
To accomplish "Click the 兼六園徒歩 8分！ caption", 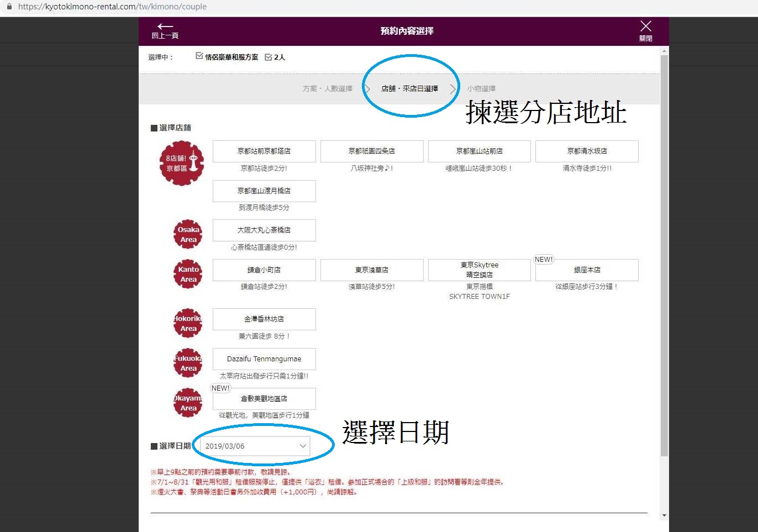I will pos(264,336).
